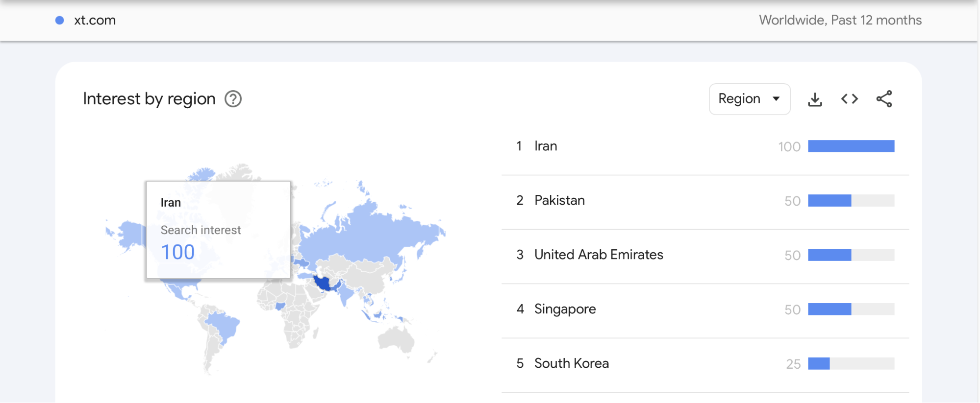Click the xt.com search term label
980x403 pixels.
point(95,20)
